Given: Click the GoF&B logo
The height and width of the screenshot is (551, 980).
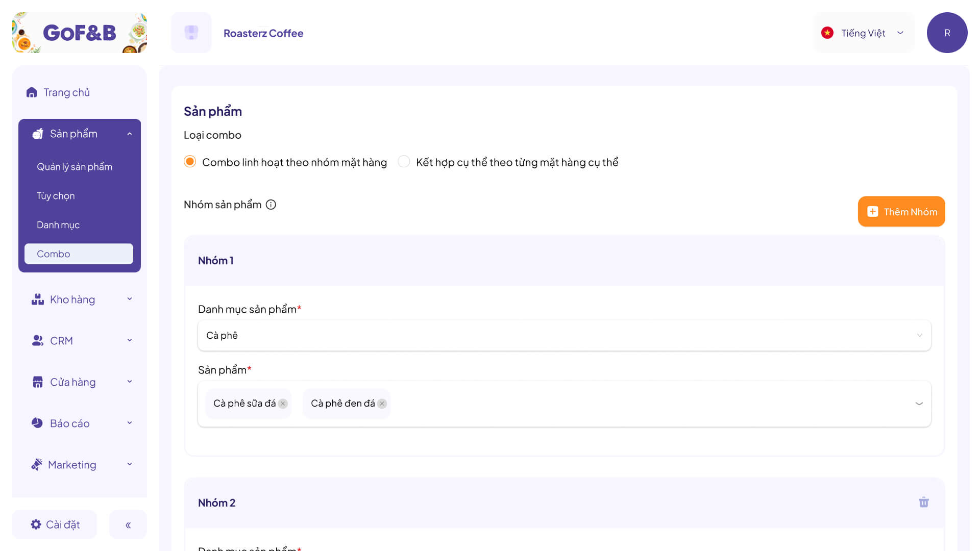Looking at the screenshot, I should [x=80, y=33].
